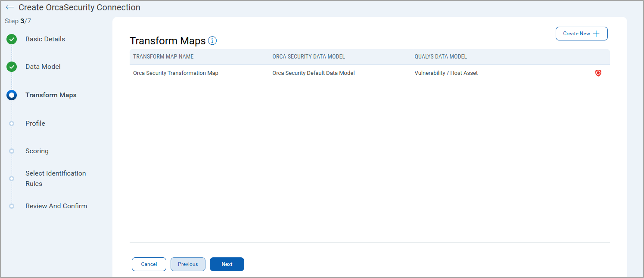Screen dimensions: 644x278
Task: Click the Qualys Data Model column header
Action: coord(441,57)
